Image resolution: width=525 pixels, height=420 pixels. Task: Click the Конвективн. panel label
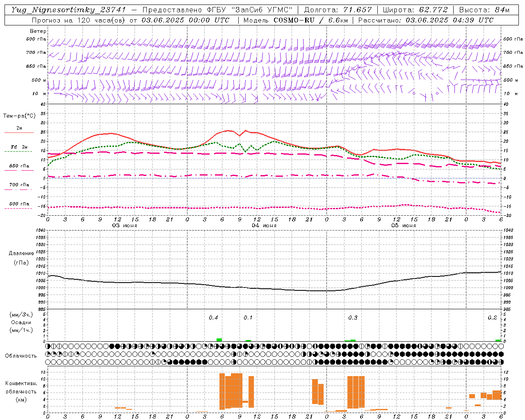click(x=21, y=383)
